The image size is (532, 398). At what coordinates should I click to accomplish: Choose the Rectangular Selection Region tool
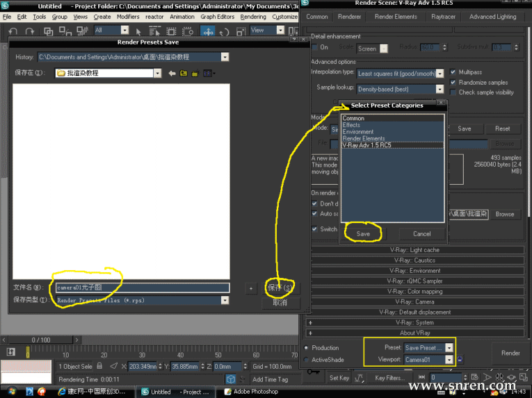[x=171, y=32]
